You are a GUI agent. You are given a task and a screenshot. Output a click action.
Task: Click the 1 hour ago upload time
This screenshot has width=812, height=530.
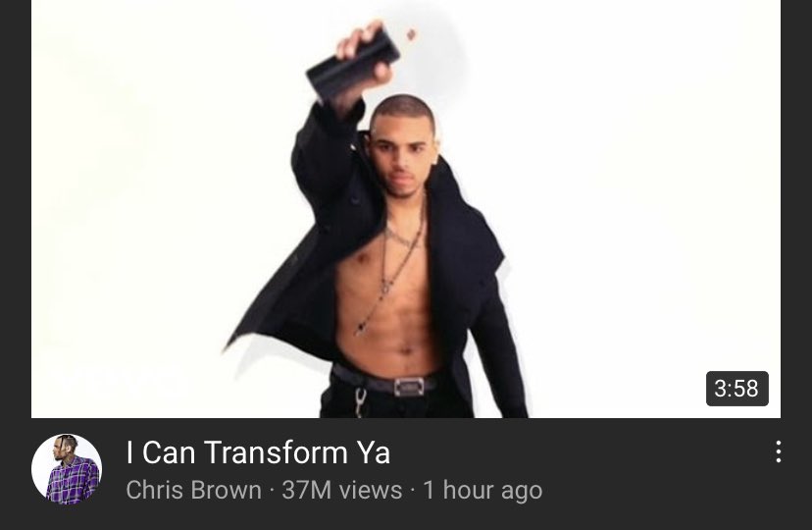point(482,490)
